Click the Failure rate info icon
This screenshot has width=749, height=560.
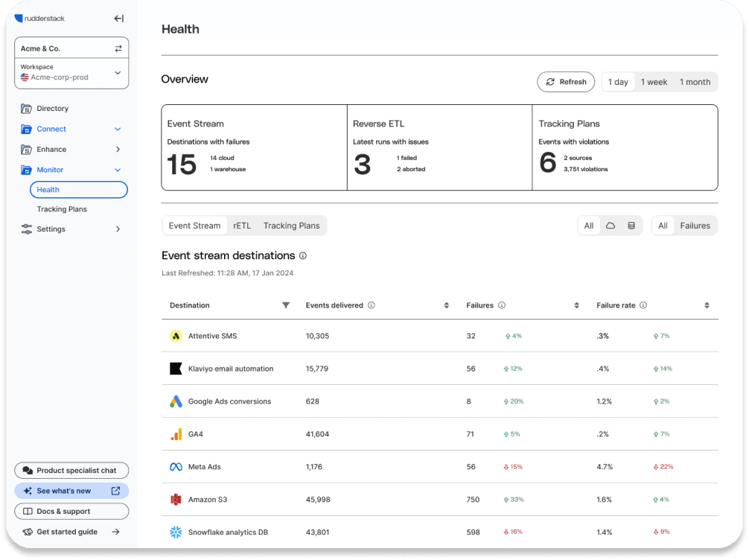click(643, 305)
